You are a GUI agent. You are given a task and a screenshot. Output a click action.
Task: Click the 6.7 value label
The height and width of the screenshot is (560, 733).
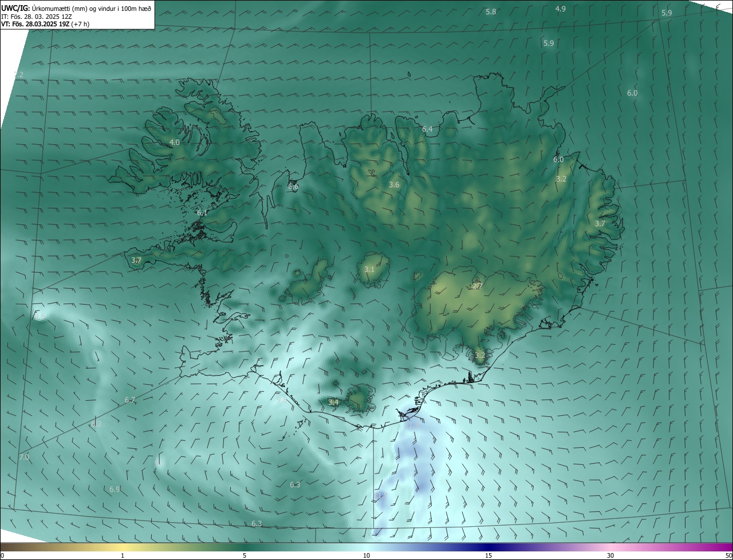(x=130, y=400)
